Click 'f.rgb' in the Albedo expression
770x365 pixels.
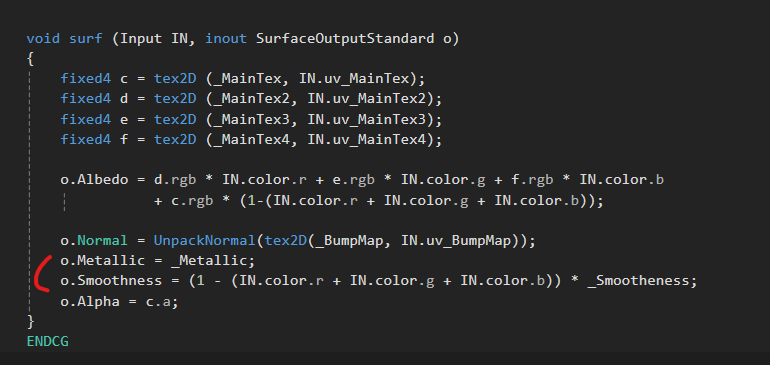tap(532, 180)
